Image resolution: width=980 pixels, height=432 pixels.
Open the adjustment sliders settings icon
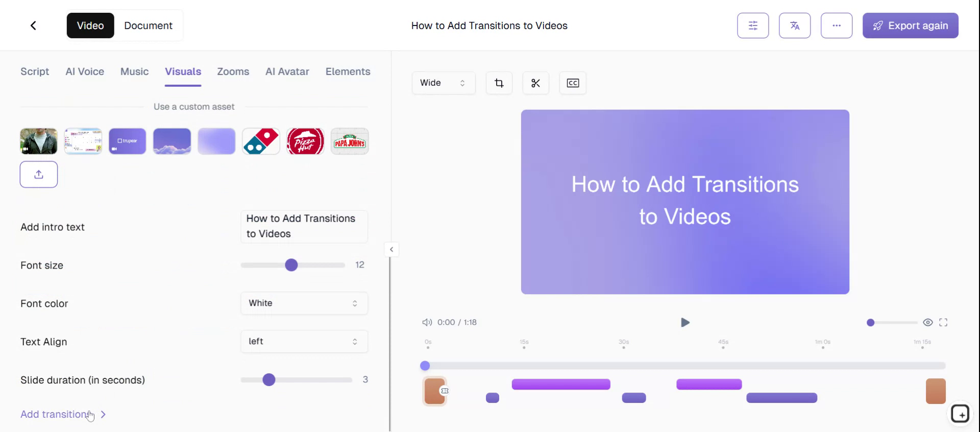[752, 26]
